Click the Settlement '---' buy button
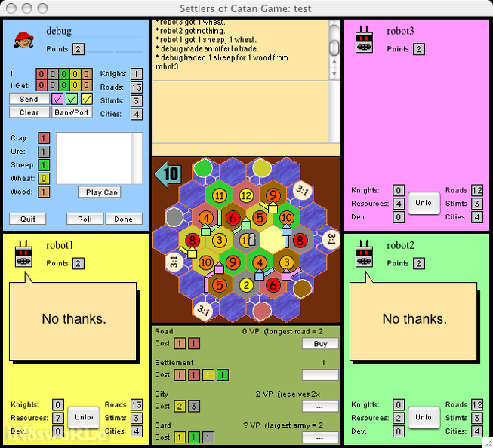 point(320,375)
